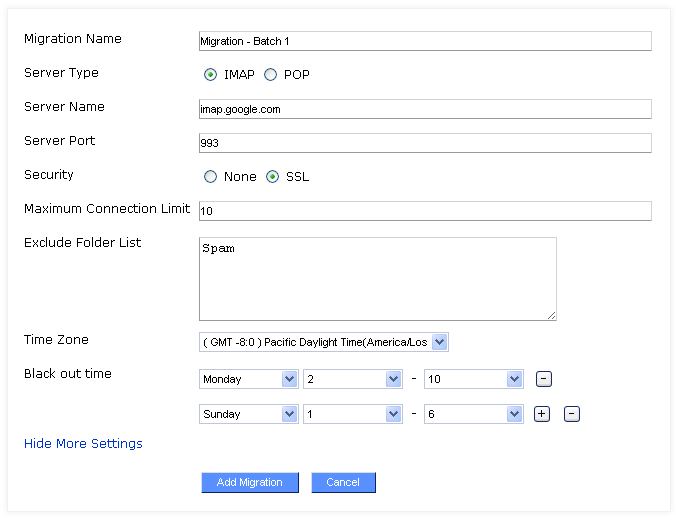Image resolution: width=676 pixels, height=520 pixels.
Task: Select the POP server type
Action: point(270,75)
